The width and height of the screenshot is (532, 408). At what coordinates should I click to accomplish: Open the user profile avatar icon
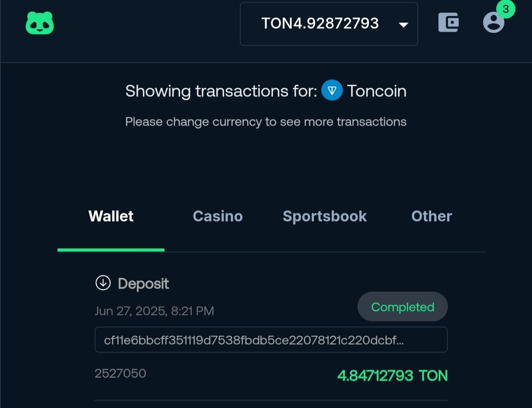pos(494,22)
